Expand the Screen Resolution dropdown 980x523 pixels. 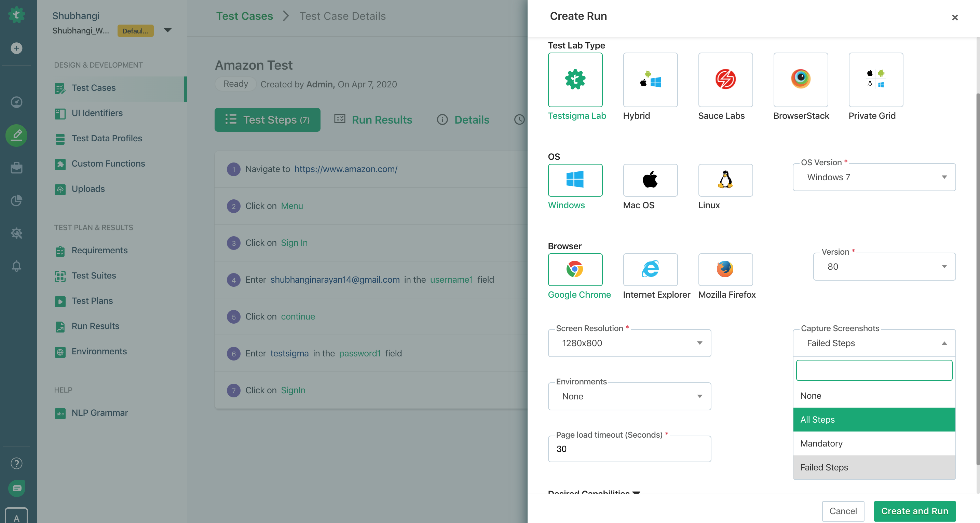pyautogui.click(x=629, y=343)
